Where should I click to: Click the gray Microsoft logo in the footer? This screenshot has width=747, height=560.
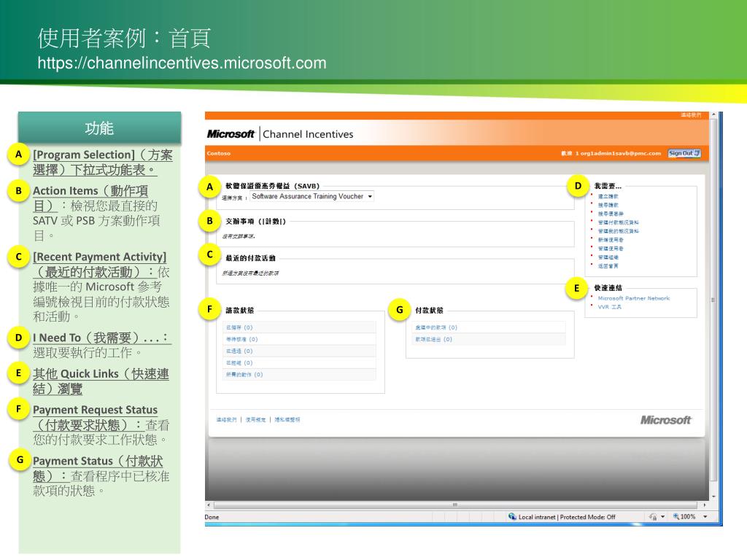(665, 420)
